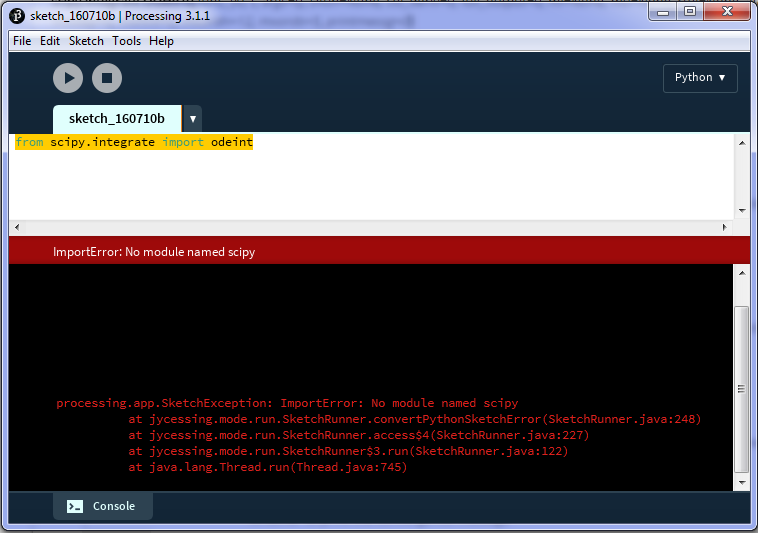Run the sketch with the play button
Screen dimensions: 758x533
point(68,78)
